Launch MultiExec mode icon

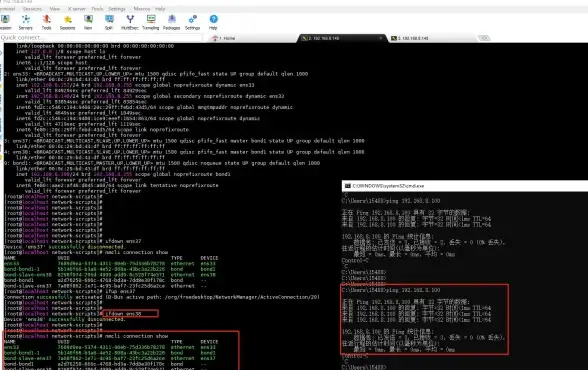tap(130, 22)
